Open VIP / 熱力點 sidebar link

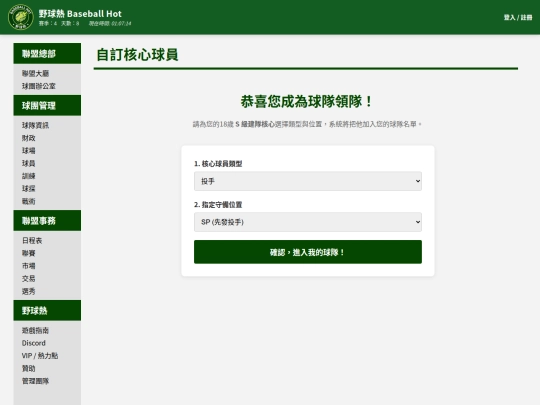(40, 356)
